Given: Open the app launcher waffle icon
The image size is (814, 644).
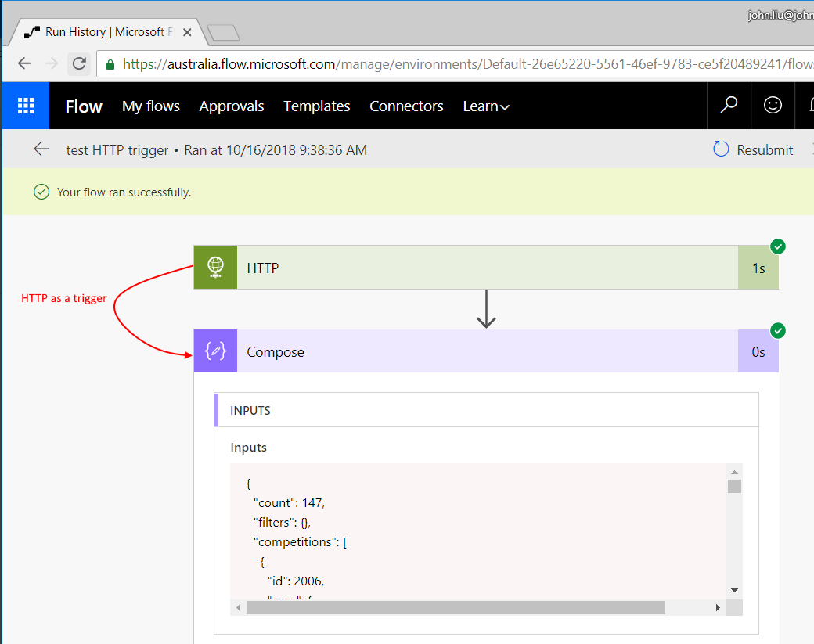Looking at the screenshot, I should point(26,106).
